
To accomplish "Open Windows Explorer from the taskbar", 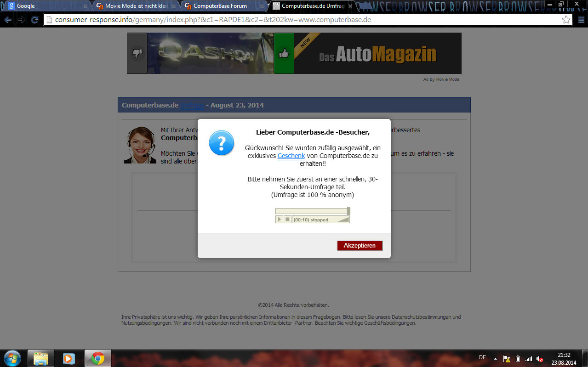I will coord(41,358).
